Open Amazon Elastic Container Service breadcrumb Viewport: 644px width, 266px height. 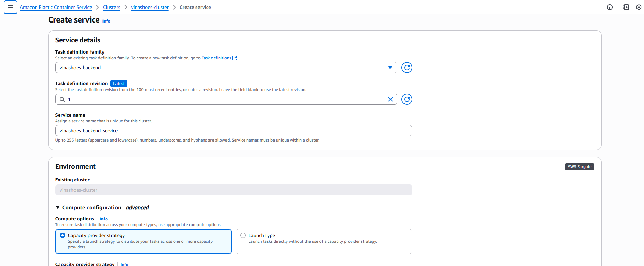coord(56,7)
